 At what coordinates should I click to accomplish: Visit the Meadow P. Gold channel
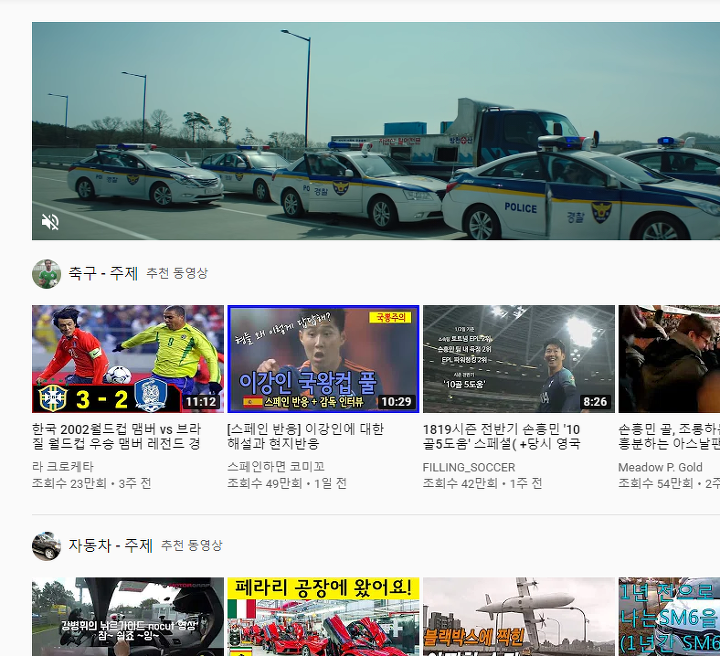[x=660, y=467]
